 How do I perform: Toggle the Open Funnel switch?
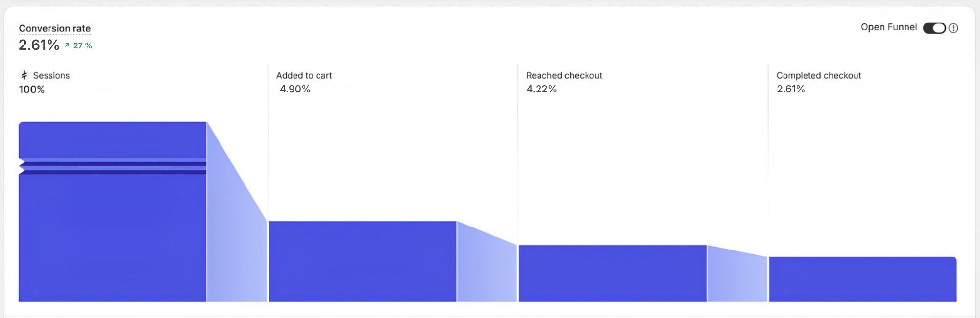(x=934, y=28)
